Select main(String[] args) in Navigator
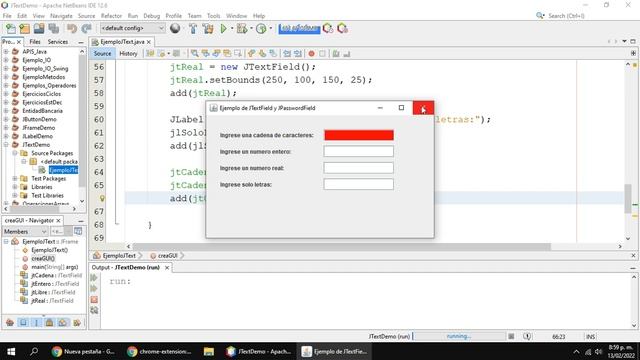This screenshot has height=360, width=640. (55, 267)
